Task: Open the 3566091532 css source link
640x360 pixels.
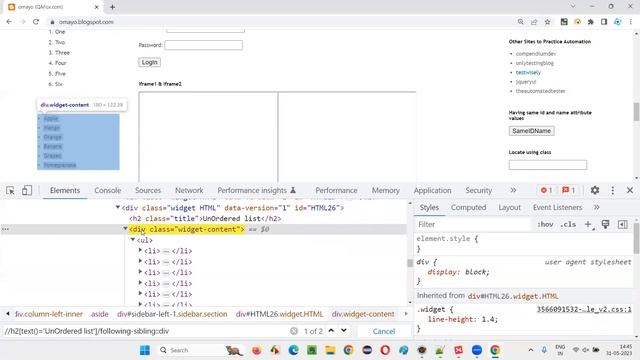Action: 584,309
